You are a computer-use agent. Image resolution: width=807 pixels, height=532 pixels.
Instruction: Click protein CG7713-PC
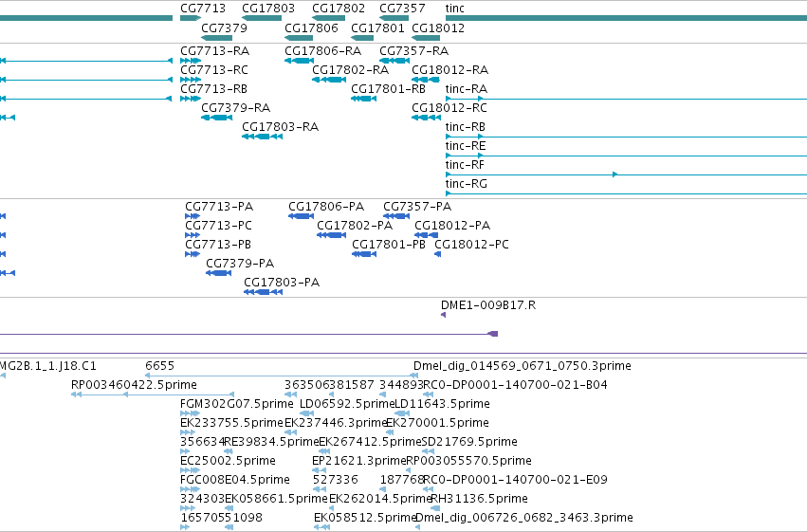pos(219,226)
